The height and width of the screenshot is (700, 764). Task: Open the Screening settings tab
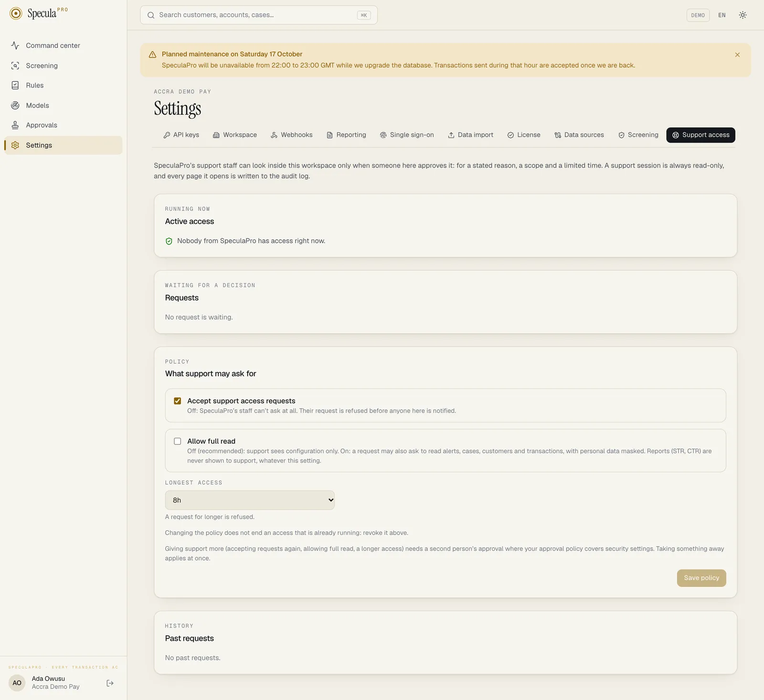[x=638, y=135]
